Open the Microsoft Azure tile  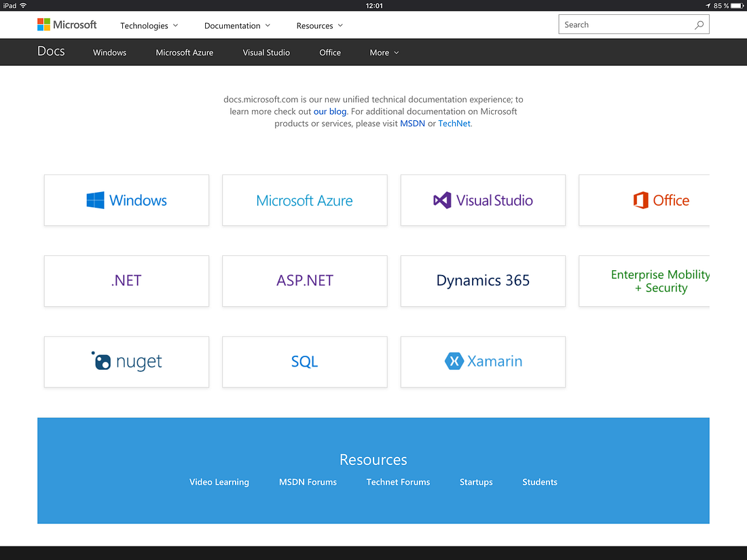304,200
